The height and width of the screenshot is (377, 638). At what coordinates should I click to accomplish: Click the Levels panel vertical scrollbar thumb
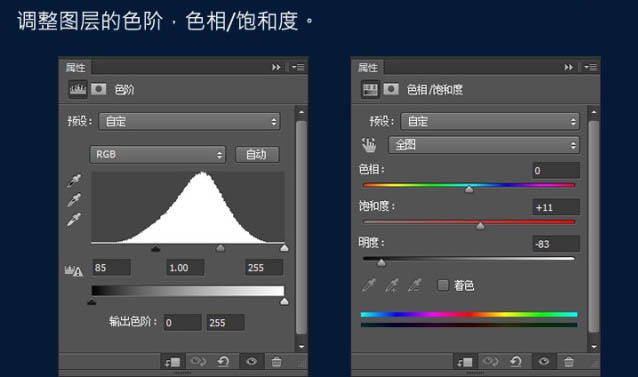(x=302, y=228)
